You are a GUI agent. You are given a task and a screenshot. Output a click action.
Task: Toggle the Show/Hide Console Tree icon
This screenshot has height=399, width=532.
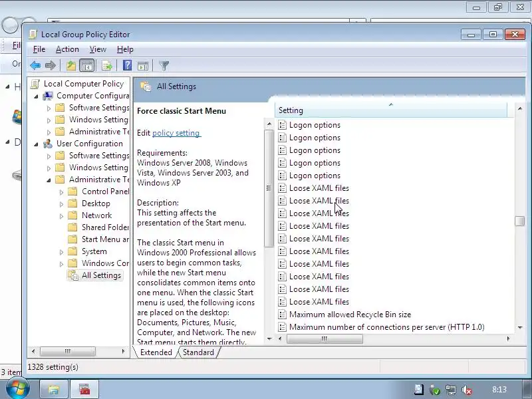[87, 65]
